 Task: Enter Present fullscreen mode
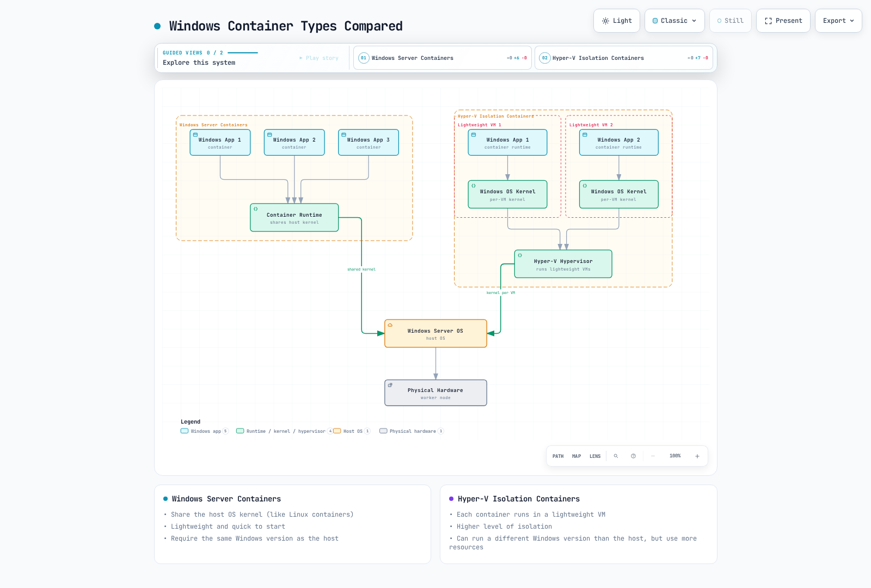(783, 21)
